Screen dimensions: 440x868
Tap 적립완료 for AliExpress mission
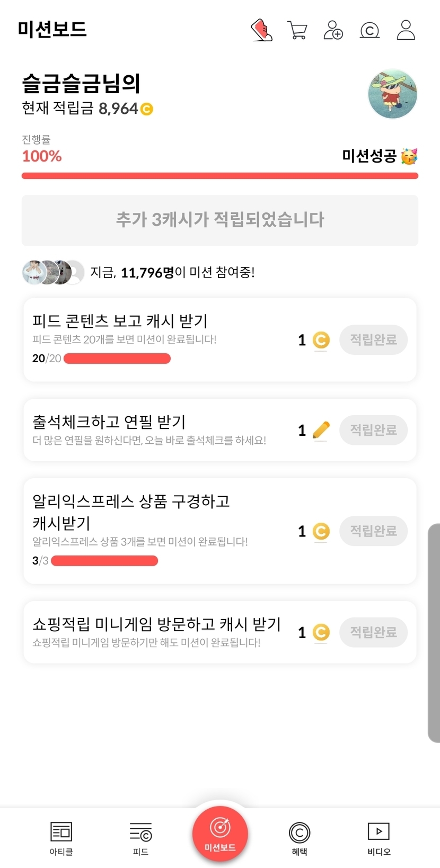pyautogui.click(x=373, y=531)
